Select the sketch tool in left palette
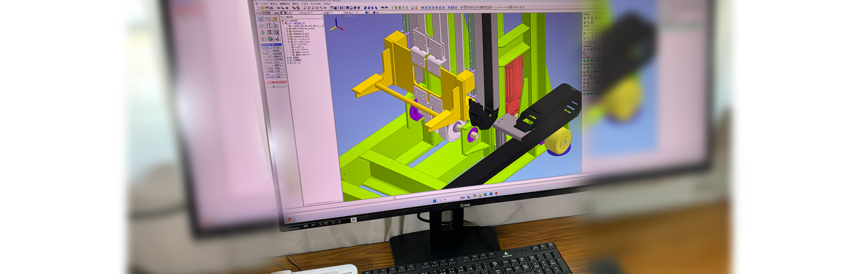Image resolution: width=868 pixels, height=274 pixels. tap(260, 19)
